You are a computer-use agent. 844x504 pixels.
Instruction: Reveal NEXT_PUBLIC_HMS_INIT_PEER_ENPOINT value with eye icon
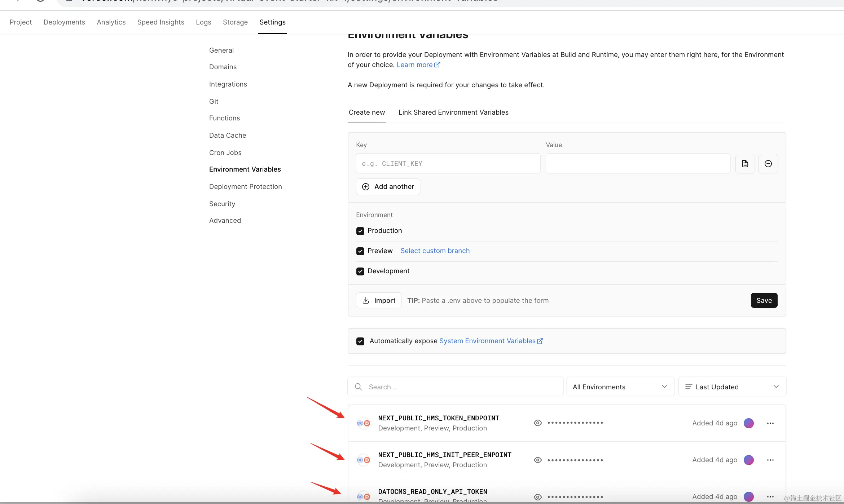pos(537,460)
